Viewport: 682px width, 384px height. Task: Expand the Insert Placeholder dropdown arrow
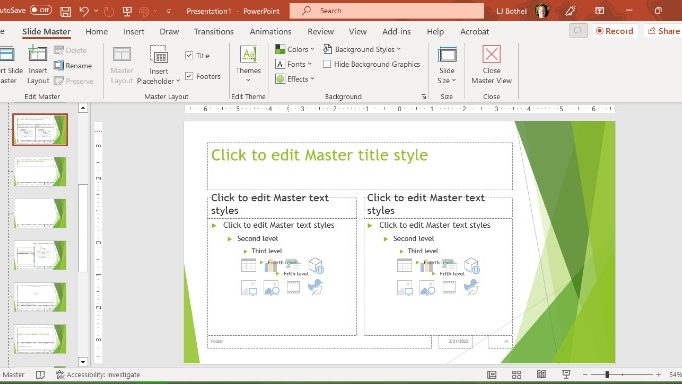[x=178, y=81]
